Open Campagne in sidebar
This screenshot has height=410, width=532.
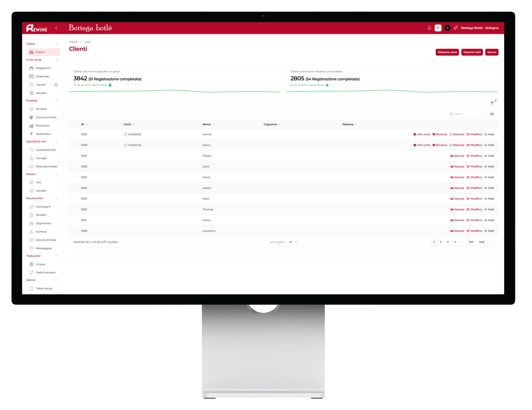coord(43,207)
